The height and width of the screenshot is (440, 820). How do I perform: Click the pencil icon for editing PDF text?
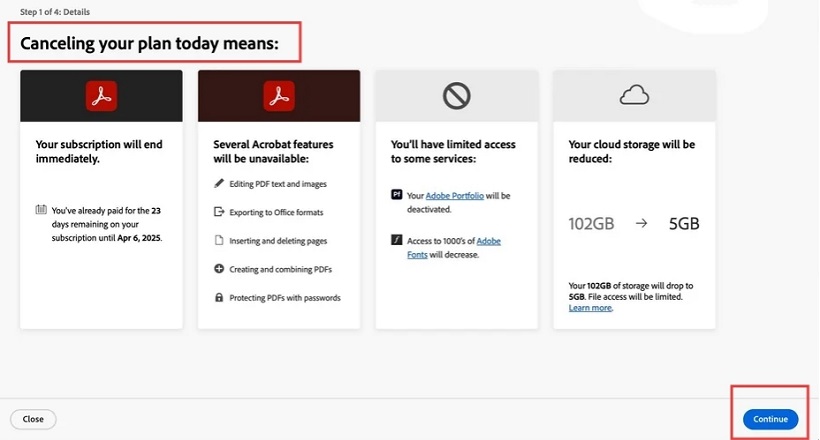219,184
